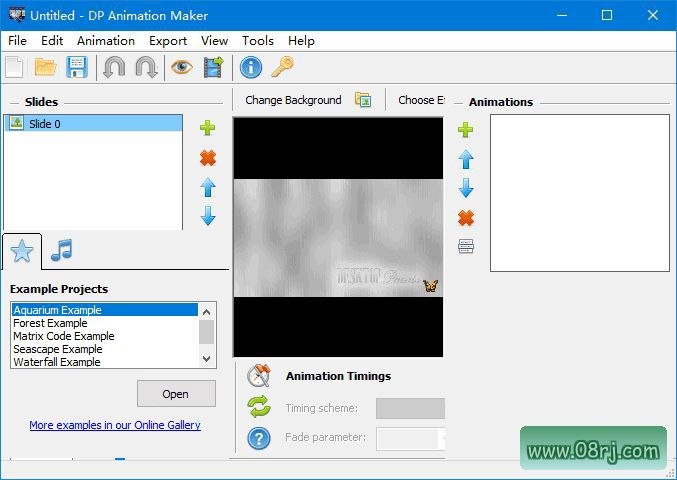The height and width of the screenshot is (480, 677).
Task: Click the New project toolbar icon
Action: (14, 68)
